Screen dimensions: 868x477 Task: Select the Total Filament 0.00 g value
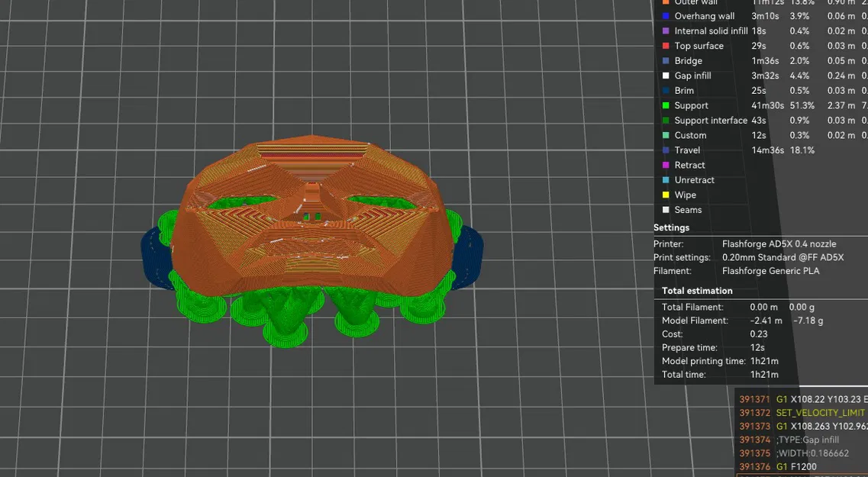pos(802,307)
